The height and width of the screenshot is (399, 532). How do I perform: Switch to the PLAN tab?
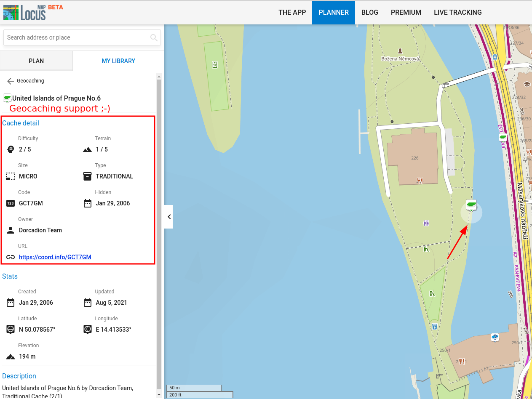(x=36, y=61)
